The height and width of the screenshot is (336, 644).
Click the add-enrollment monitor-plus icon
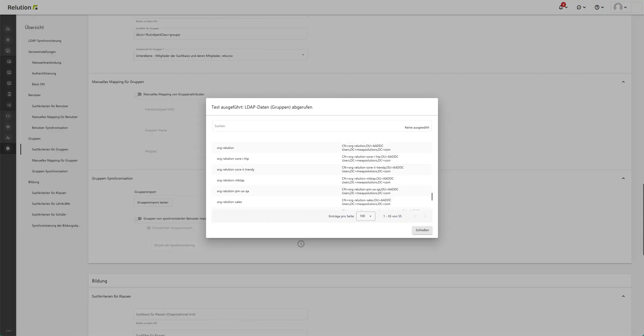(x=9, y=83)
